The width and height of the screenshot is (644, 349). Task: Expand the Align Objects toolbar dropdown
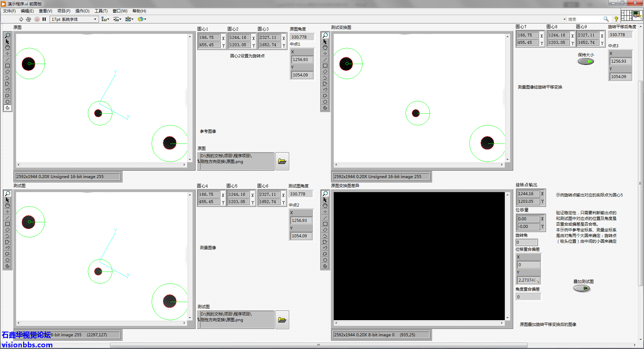click(x=105, y=19)
